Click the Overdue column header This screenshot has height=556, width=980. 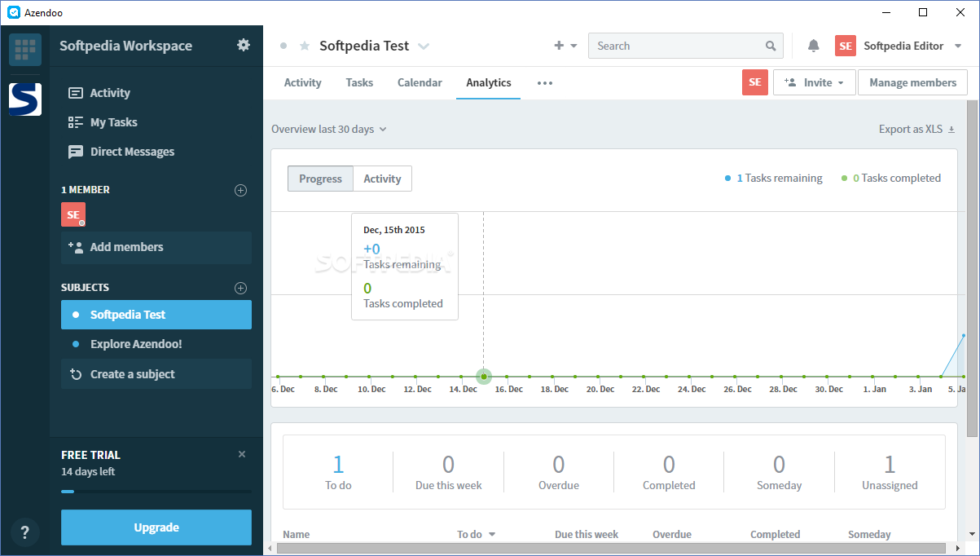click(x=672, y=535)
